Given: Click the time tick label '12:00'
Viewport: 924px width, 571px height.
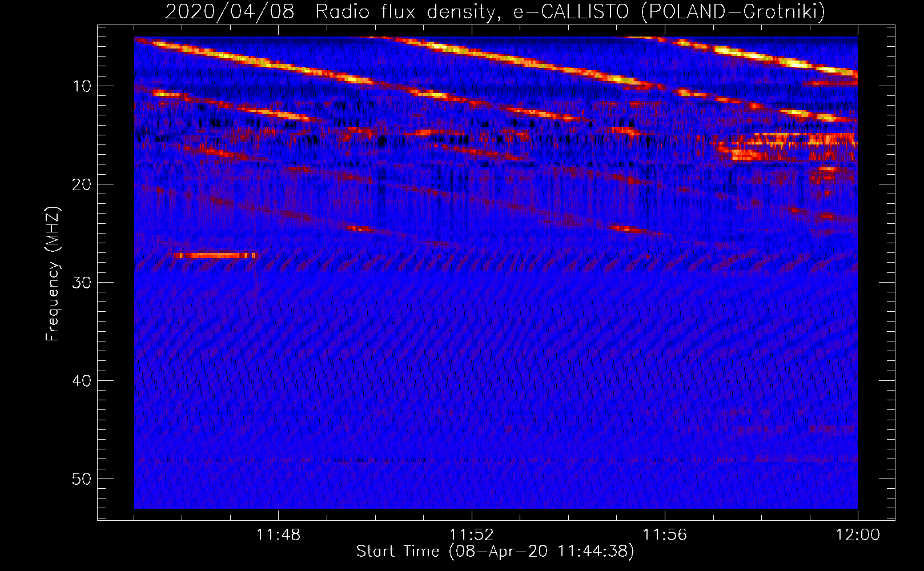Looking at the screenshot, I should click(858, 534).
